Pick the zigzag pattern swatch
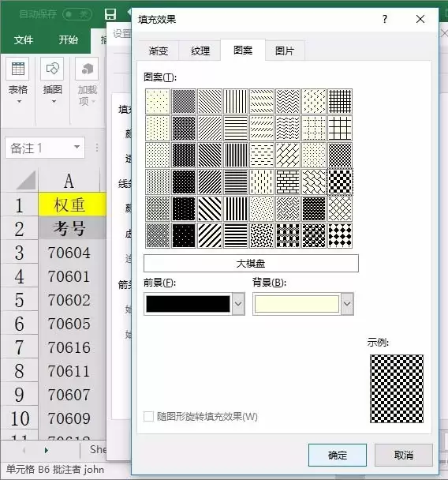This screenshot has width=448, height=480. 288,101
